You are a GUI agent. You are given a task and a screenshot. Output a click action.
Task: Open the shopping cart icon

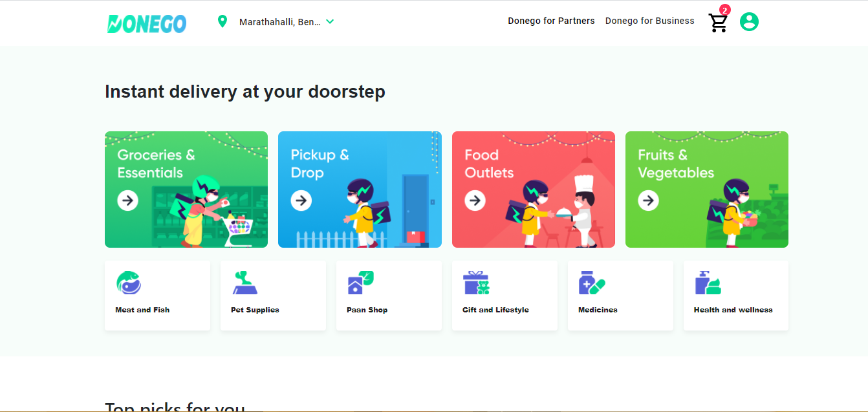pyautogui.click(x=718, y=23)
